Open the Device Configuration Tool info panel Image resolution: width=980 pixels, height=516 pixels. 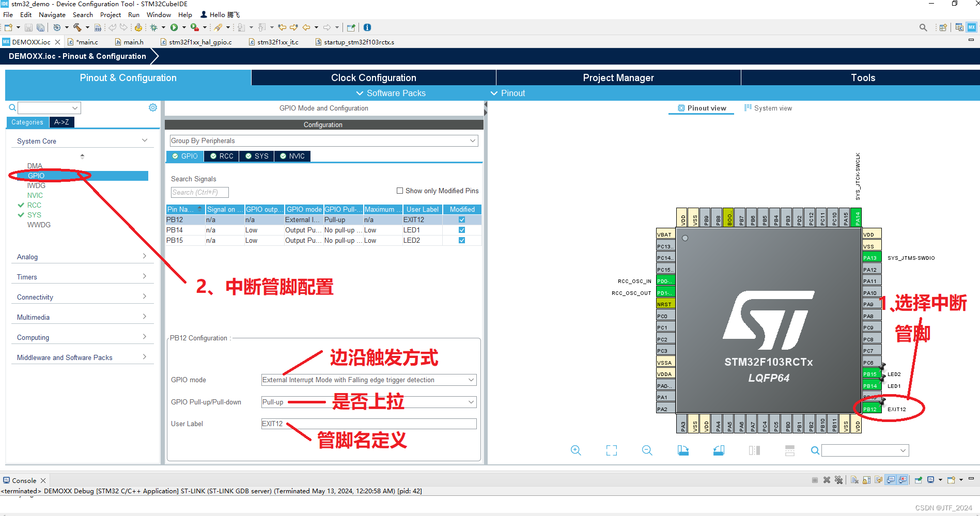(x=367, y=27)
